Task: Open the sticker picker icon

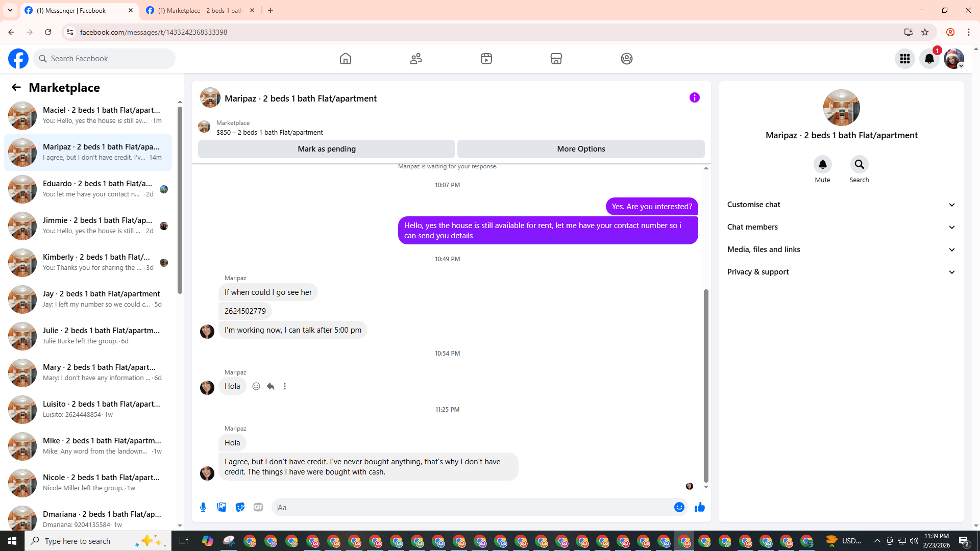Action: point(240,507)
